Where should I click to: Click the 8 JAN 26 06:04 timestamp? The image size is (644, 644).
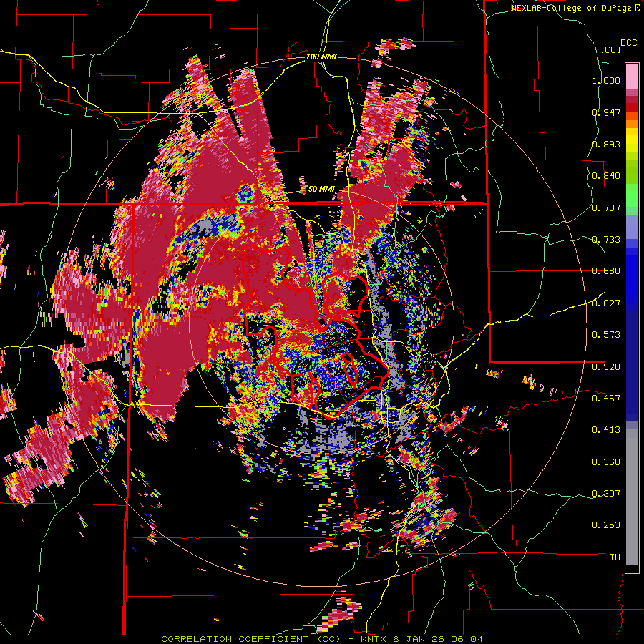pyautogui.click(x=437, y=639)
